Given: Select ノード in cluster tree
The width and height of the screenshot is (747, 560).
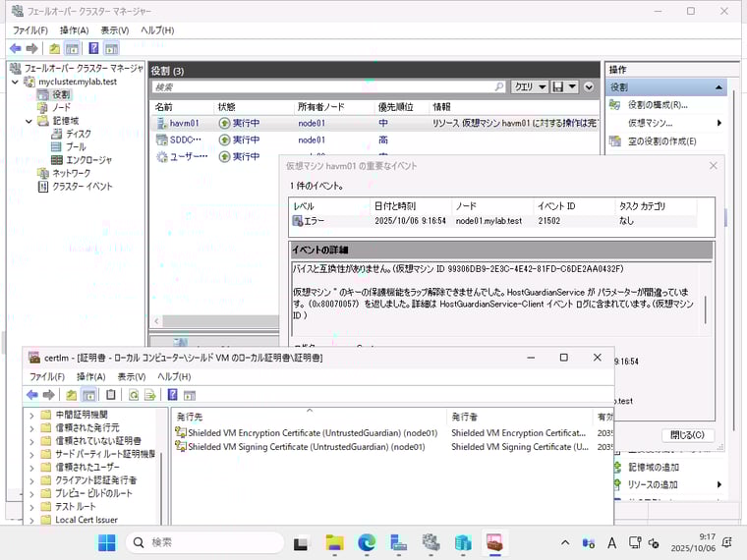Looking at the screenshot, I should coord(61,108).
